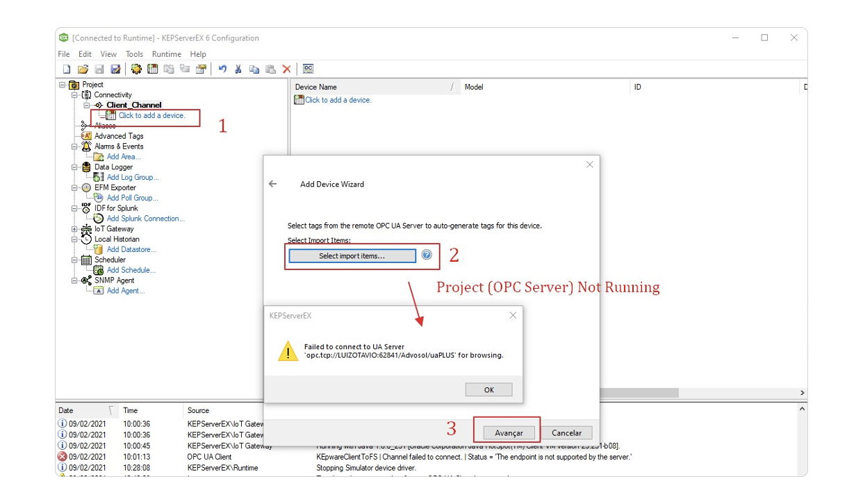
Task: Click the Avançar button
Action: point(509,432)
